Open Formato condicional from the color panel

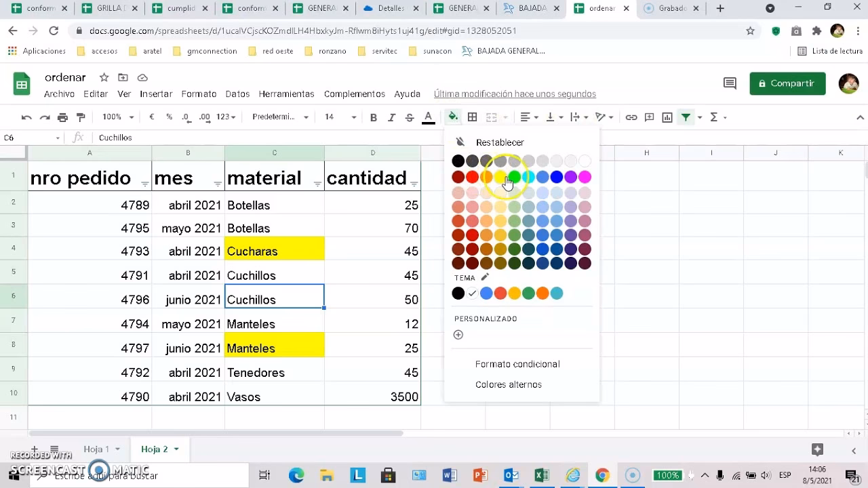[517, 364]
